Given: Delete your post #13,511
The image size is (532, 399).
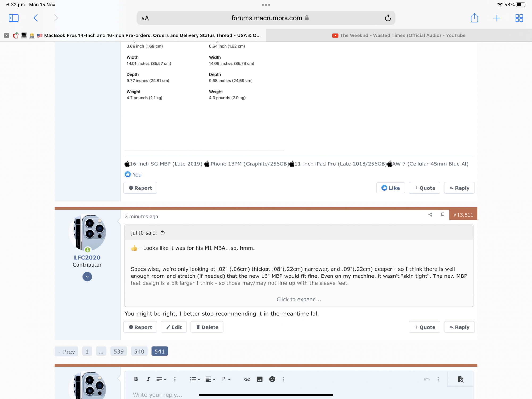Looking at the screenshot, I should pos(207,327).
